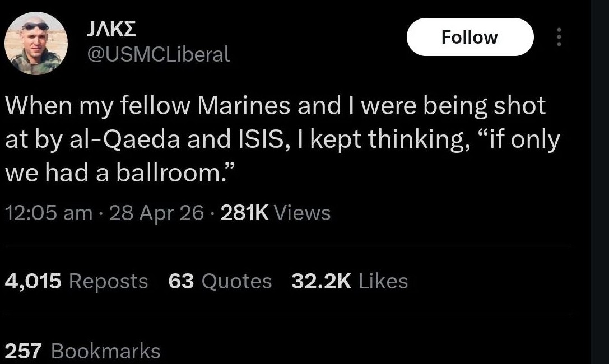Open the more options three-dot menu

558,37
